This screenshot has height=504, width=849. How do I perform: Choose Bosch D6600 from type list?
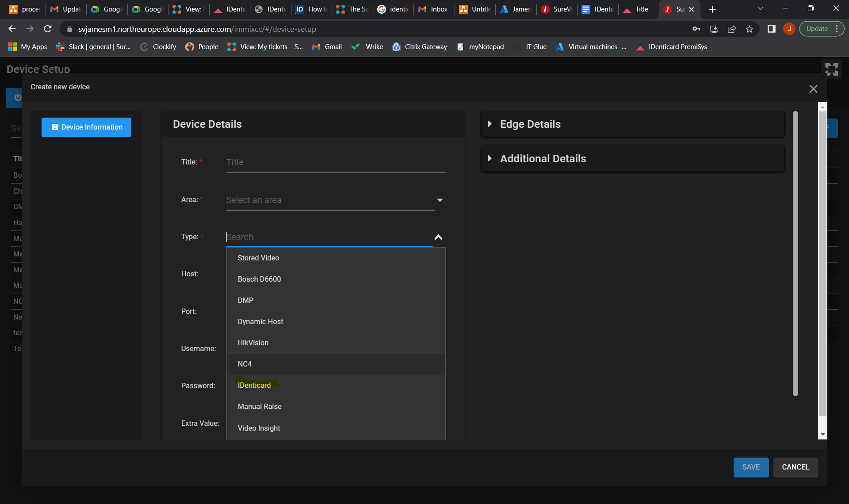pyautogui.click(x=336, y=279)
